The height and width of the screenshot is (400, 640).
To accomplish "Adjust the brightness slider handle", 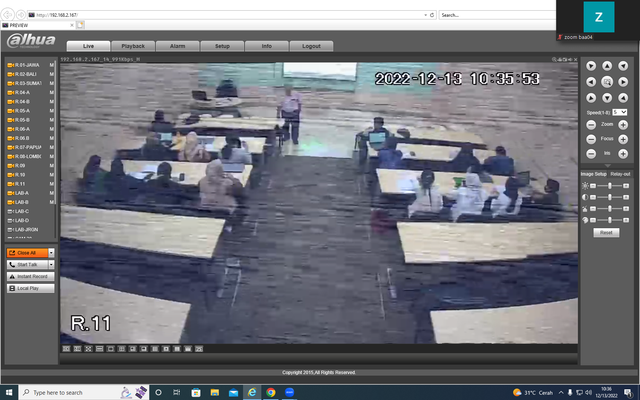I will (x=610, y=186).
